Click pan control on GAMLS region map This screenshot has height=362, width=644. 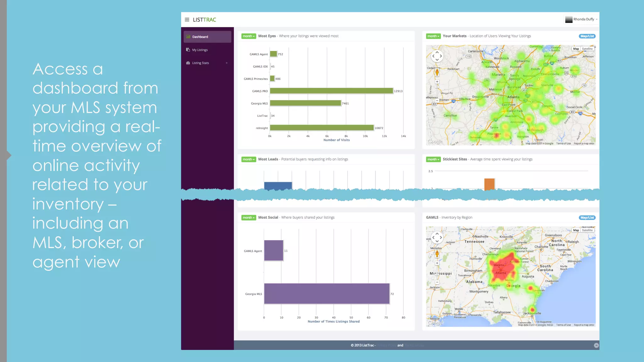(437, 238)
